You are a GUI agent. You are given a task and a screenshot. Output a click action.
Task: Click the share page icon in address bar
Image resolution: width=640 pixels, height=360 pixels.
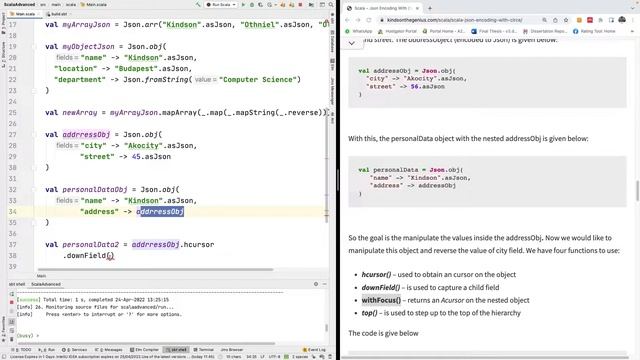(x=555, y=20)
